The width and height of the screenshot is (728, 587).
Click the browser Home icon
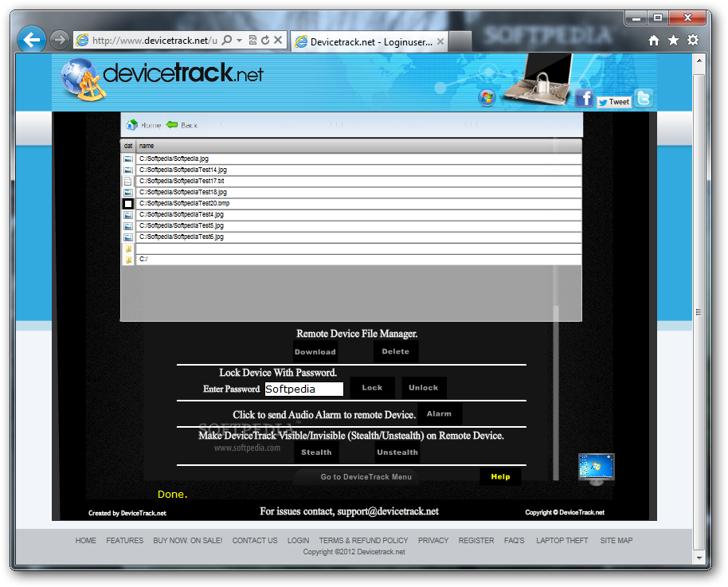coord(654,41)
